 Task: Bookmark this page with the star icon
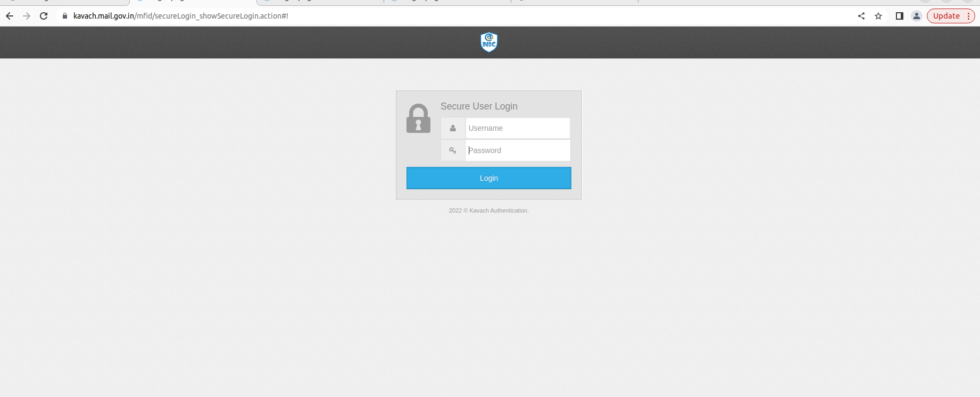[878, 16]
